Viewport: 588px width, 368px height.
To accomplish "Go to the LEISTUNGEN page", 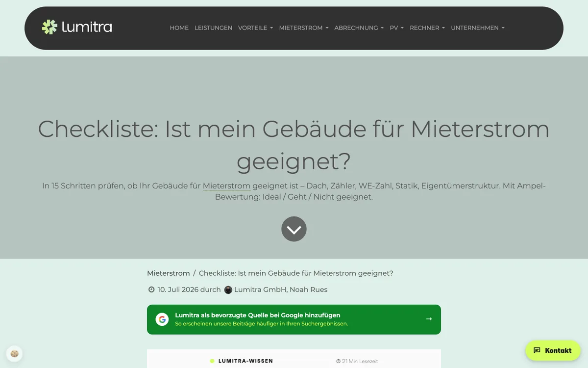I will coord(214,28).
